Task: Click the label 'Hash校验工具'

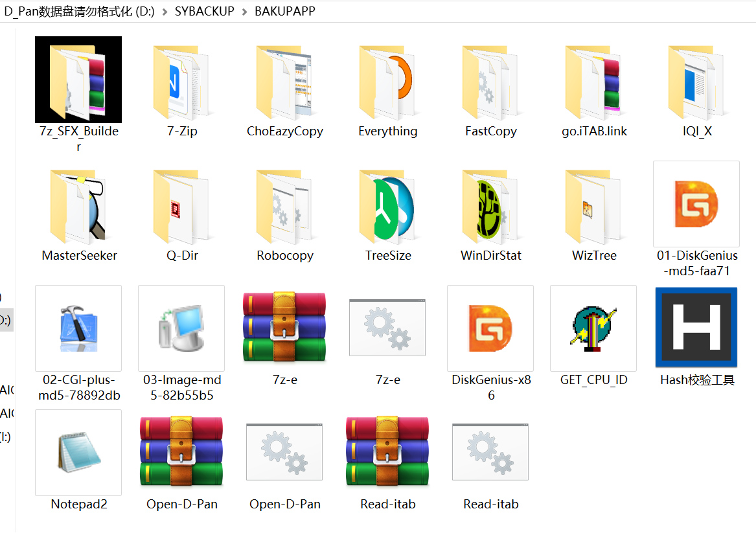Action: 697,380
